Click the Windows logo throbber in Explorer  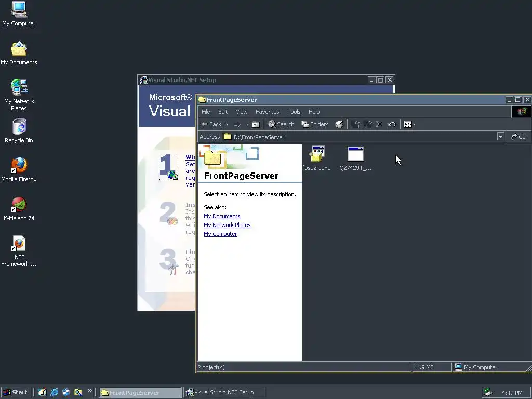coord(522,112)
